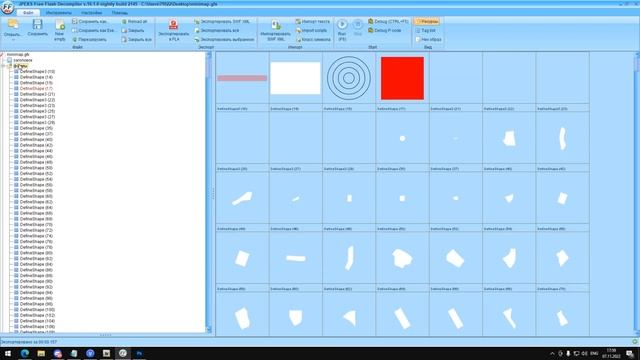
Task: Create a new empty file with New empty
Action: coord(60,30)
